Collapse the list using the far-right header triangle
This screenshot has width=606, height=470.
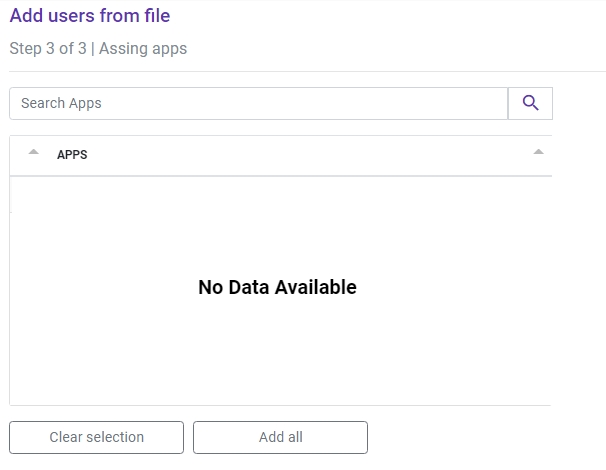pos(538,152)
